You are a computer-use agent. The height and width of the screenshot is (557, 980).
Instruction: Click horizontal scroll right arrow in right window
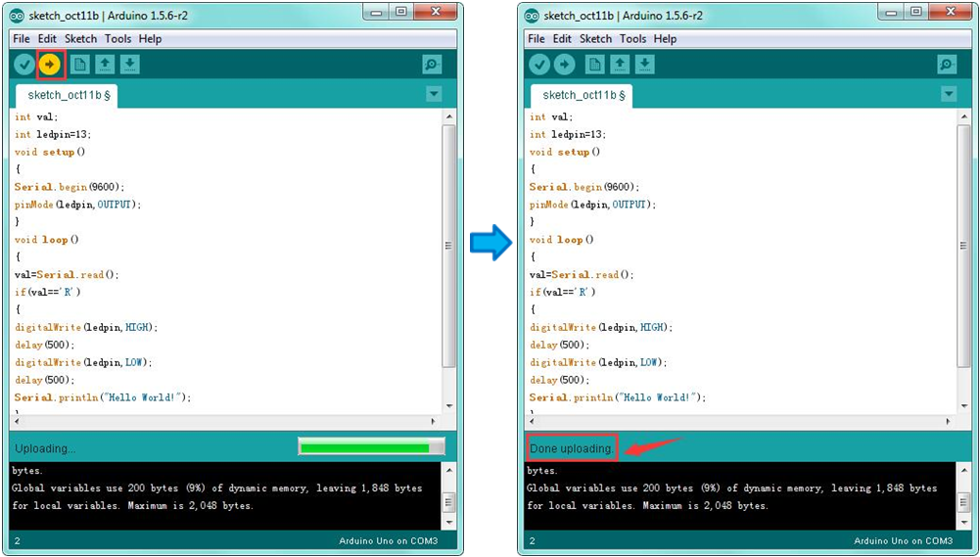coord(948,421)
